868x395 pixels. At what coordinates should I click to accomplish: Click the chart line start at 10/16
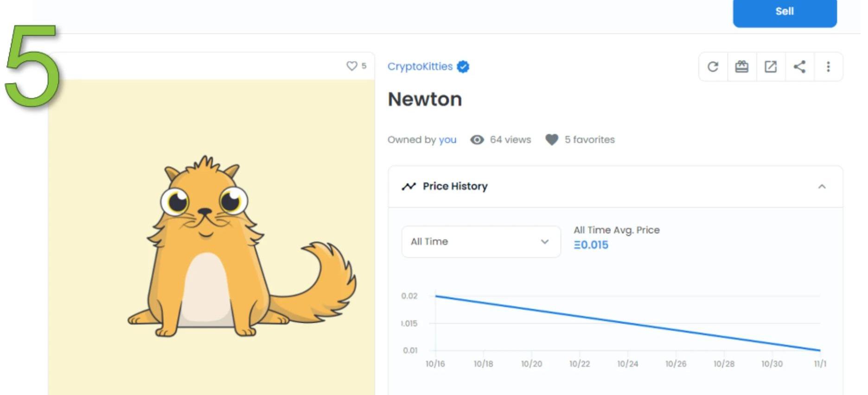click(x=436, y=296)
